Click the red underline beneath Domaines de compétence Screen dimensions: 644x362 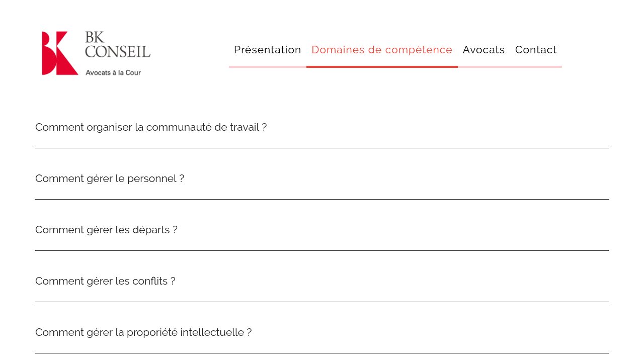[382, 67]
